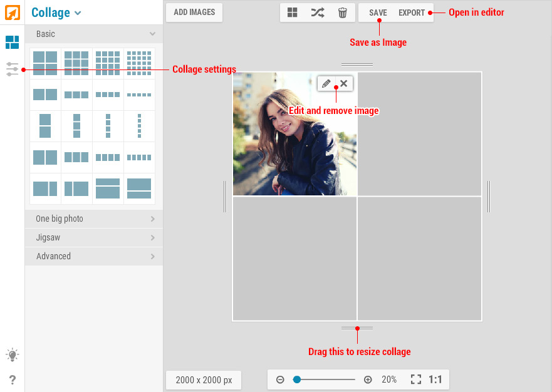
Task: Expand the One big photo section
Action: click(94, 219)
